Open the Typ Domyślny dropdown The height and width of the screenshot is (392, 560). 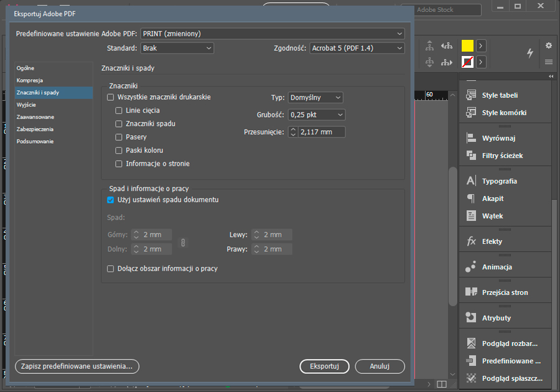point(315,98)
